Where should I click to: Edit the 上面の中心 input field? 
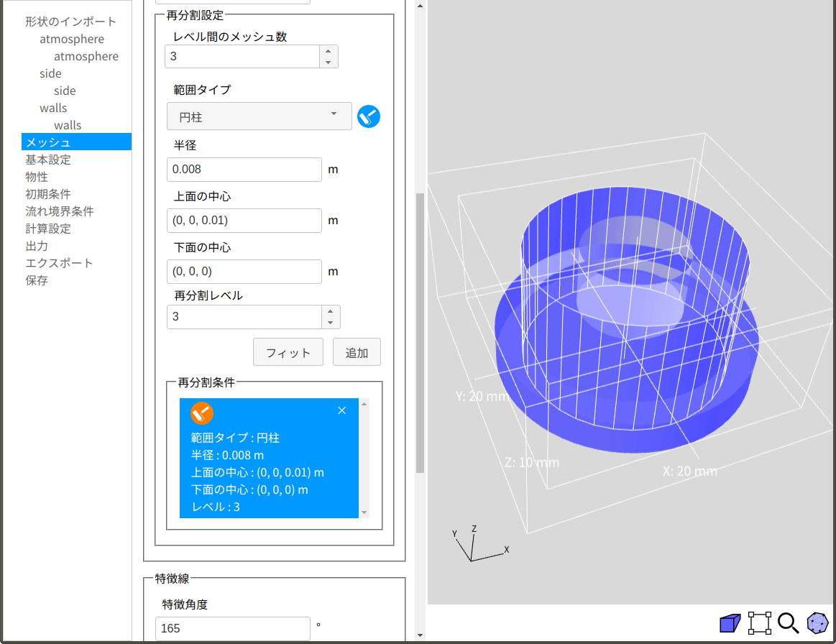244,221
